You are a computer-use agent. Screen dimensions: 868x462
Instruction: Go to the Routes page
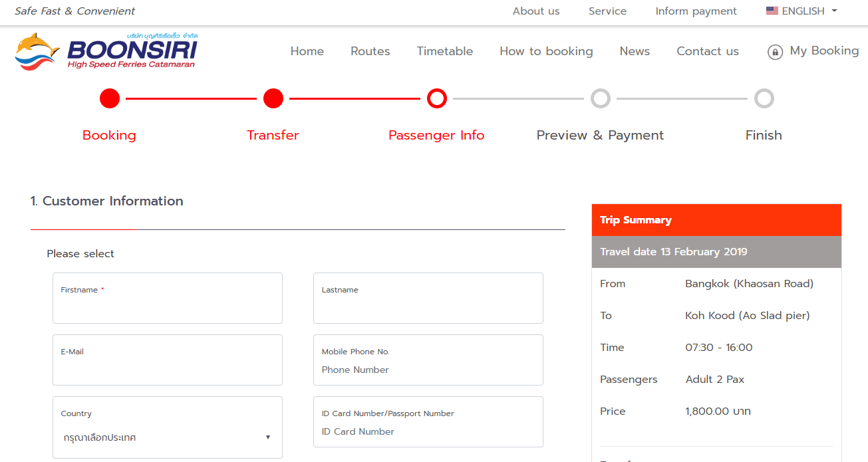[370, 51]
